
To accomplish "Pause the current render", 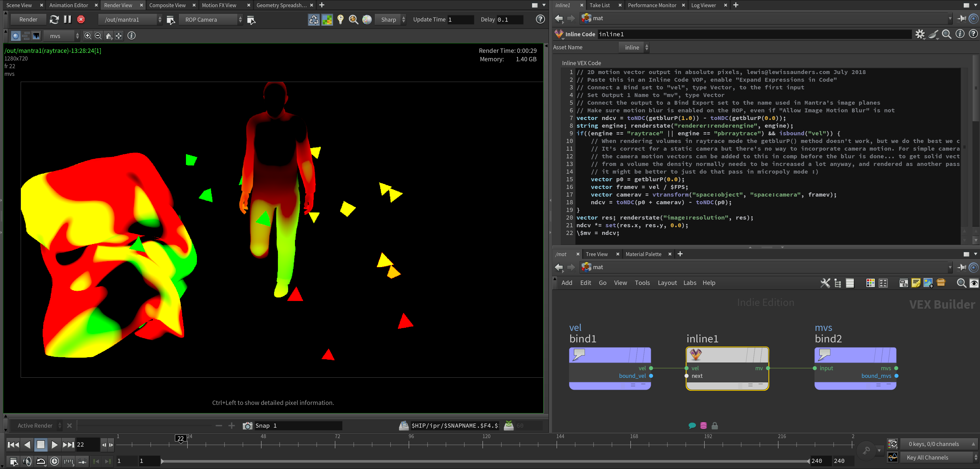I will click(x=67, y=19).
